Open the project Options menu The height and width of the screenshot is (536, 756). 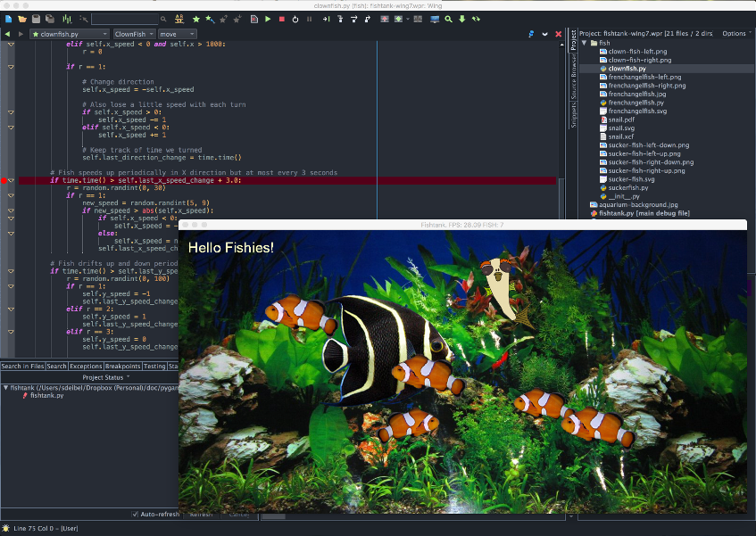736,33
